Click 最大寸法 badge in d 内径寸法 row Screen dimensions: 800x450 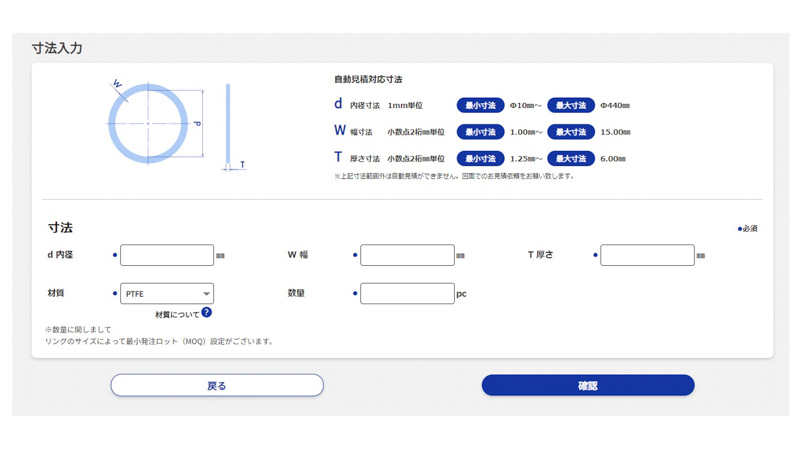571,105
